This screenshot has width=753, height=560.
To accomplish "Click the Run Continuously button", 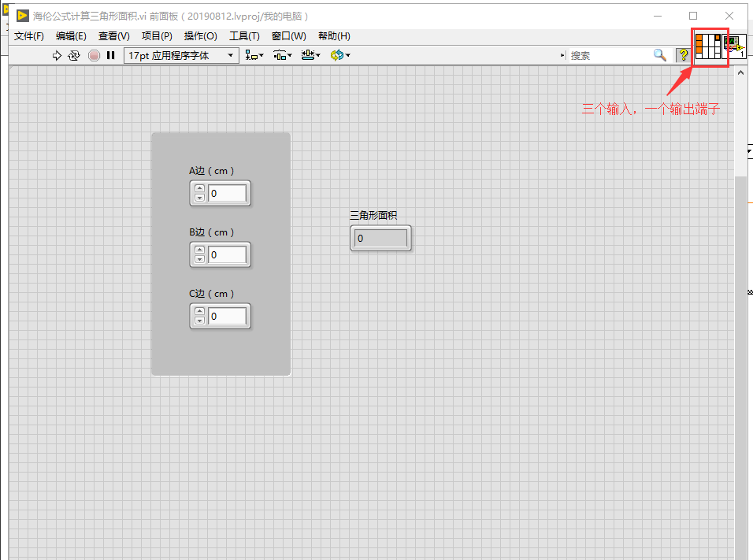I will click(74, 56).
